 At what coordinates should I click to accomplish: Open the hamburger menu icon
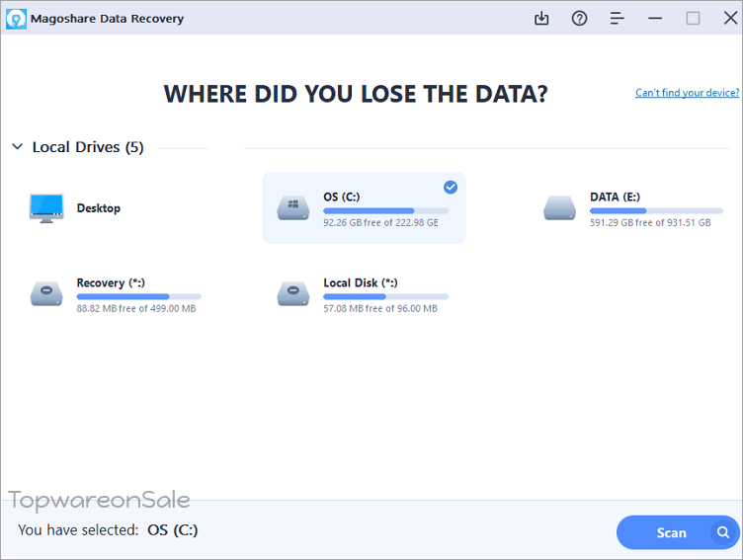(617, 19)
